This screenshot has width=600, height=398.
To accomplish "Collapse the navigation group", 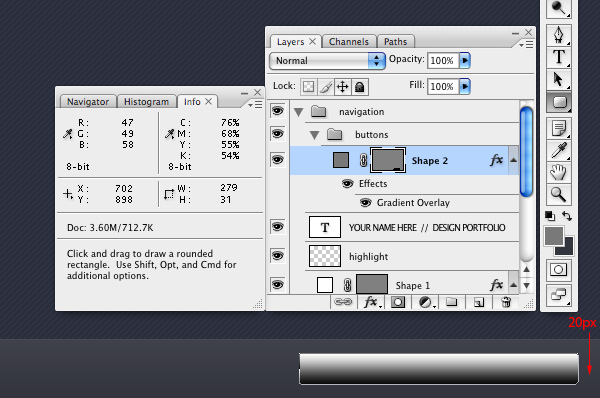I will coord(298,112).
